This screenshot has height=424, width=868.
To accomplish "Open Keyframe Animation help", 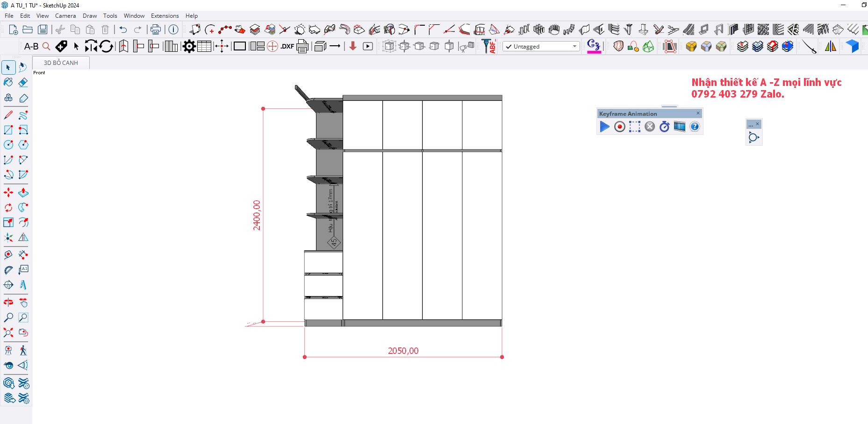I will pos(695,127).
